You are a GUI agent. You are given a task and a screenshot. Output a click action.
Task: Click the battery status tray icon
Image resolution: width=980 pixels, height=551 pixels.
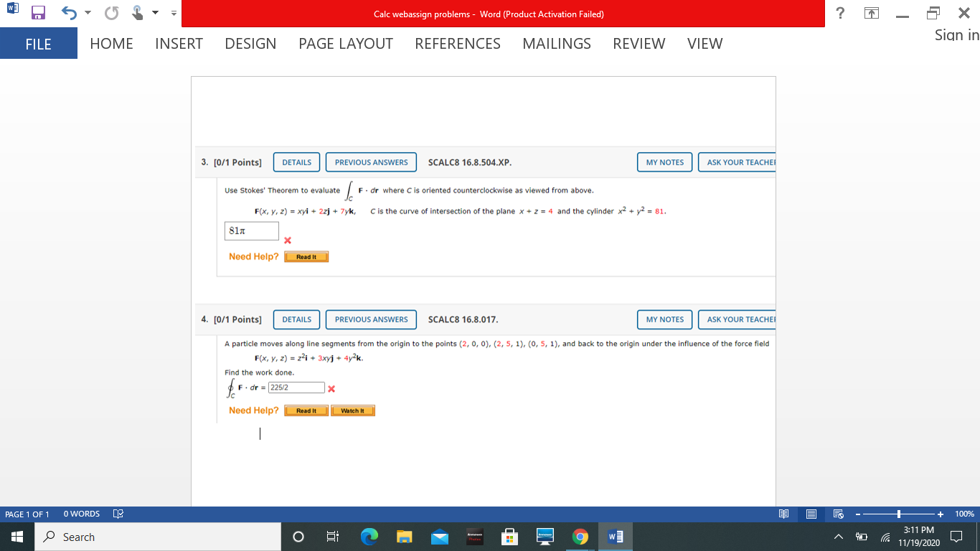861,538
